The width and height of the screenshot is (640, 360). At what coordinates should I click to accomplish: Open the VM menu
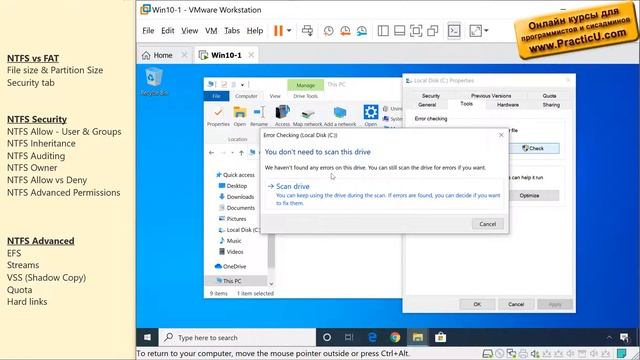[x=211, y=31]
